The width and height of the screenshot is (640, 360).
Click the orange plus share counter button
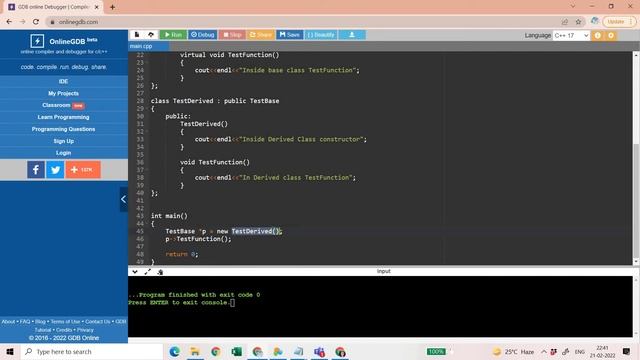click(83, 169)
